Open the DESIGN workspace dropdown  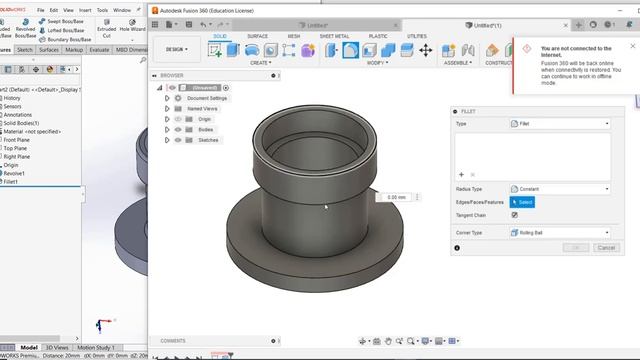click(x=177, y=49)
